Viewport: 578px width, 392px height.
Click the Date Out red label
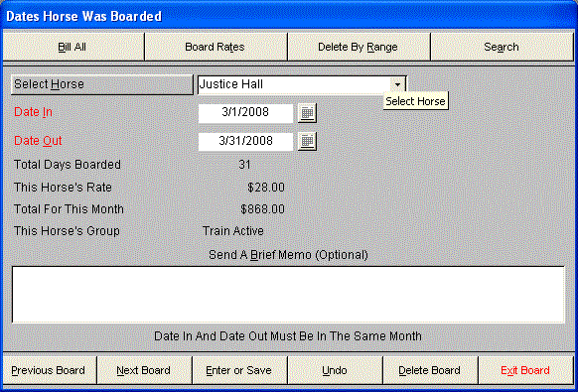(x=38, y=140)
